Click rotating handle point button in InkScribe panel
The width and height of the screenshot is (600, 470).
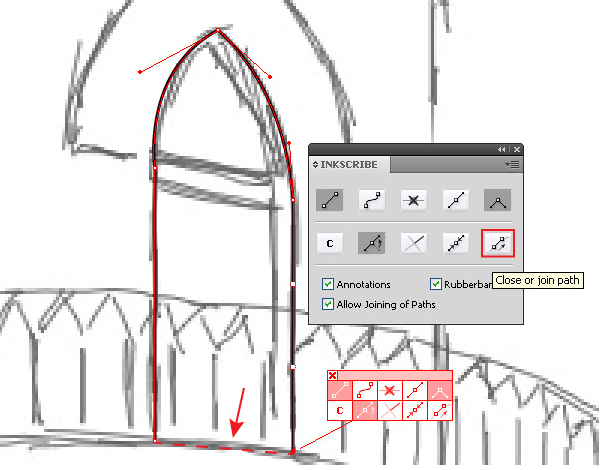pyautogui.click(x=372, y=243)
